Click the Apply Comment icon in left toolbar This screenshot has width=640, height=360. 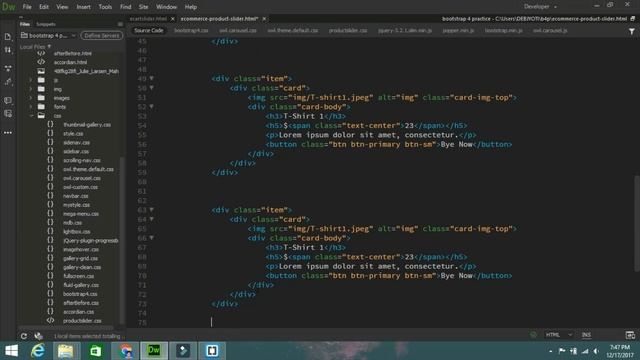click(7, 100)
